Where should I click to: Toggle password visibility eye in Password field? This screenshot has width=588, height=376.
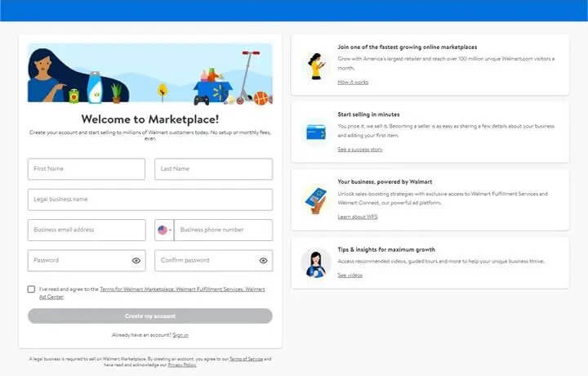coord(136,261)
